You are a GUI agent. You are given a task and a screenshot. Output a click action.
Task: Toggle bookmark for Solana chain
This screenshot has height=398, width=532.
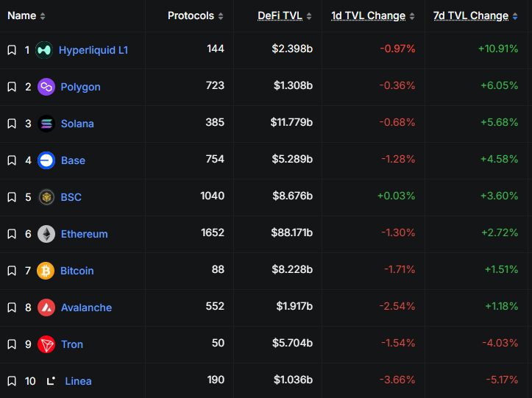[12, 124]
